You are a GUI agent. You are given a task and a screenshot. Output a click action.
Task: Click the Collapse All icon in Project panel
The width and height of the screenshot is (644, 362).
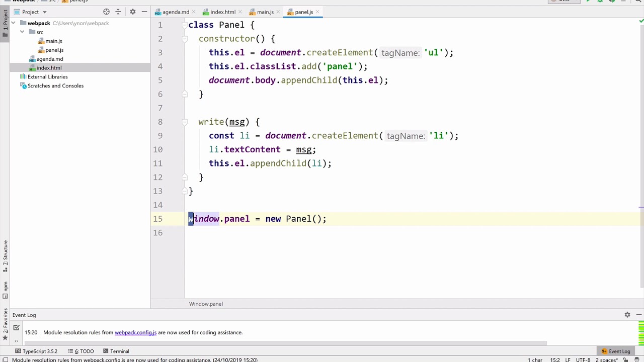(118, 12)
